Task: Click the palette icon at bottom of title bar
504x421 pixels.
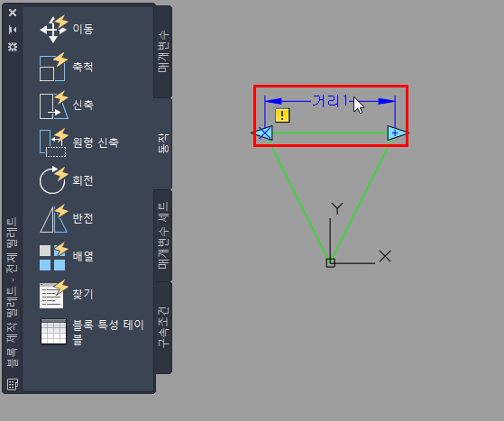Action: tap(13, 384)
